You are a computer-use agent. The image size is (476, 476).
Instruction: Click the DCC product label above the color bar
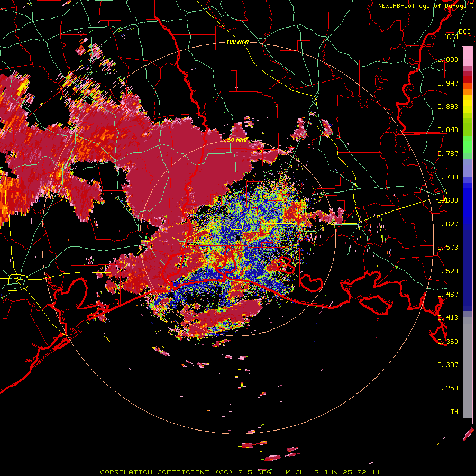click(x=464, y=32)
